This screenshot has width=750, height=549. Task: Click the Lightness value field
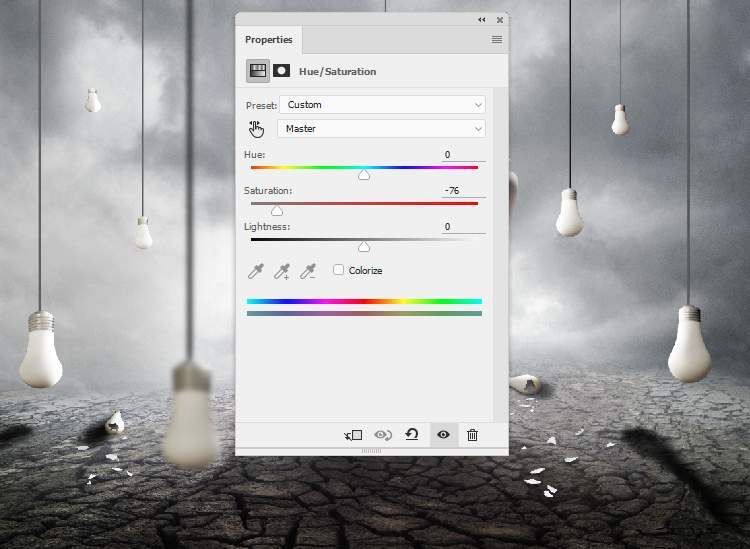click(x=463, y=227)
